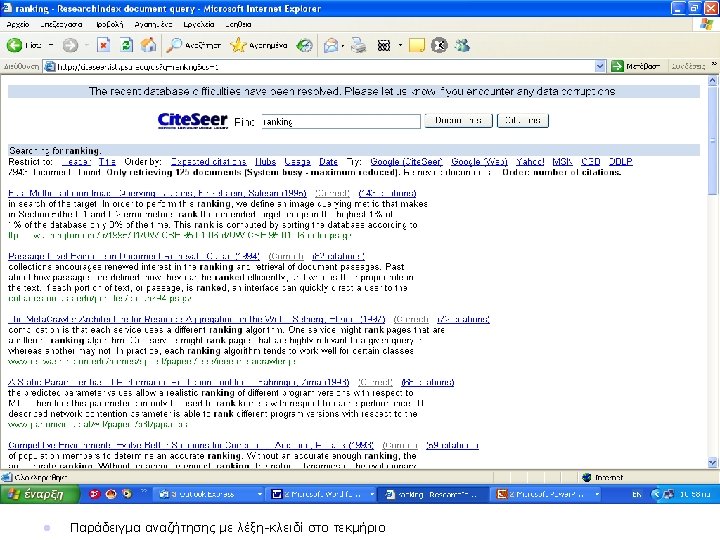Click the Citations search button
The width and height of the screenshot is (720, 540).
tap(523, 121)
